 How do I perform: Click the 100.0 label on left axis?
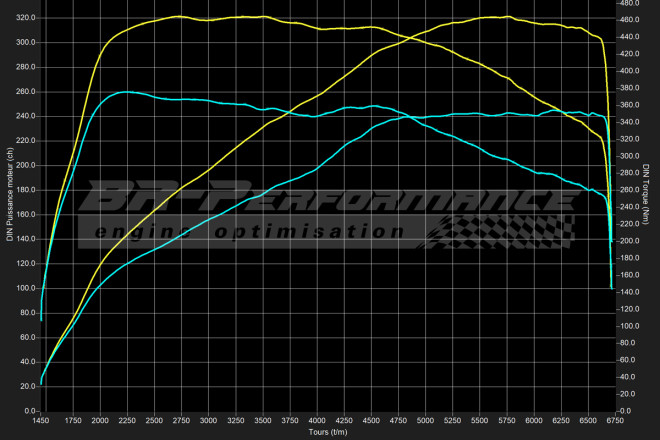pos(24,288)
